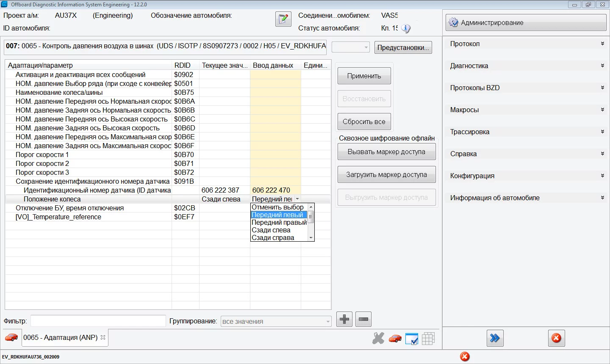Click the dropdown list scrollbar down arrow
This screenshot has height=364, width=610.
coord(311,238)
